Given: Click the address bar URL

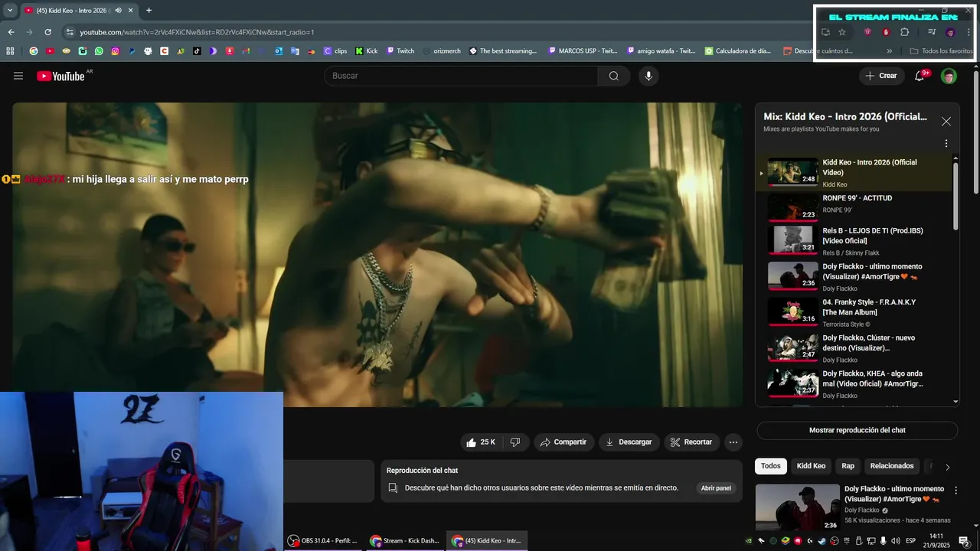Looking at the screenshot, I should 197,32.
